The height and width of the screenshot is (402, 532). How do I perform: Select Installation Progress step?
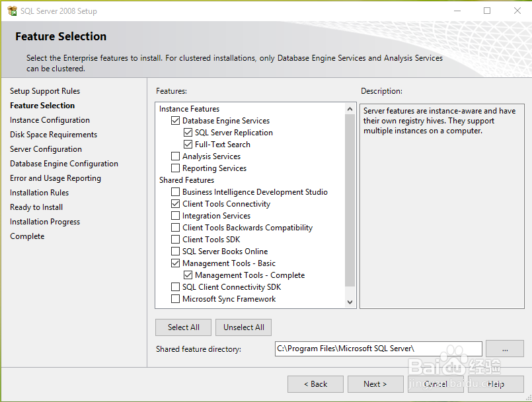[45, 222]
